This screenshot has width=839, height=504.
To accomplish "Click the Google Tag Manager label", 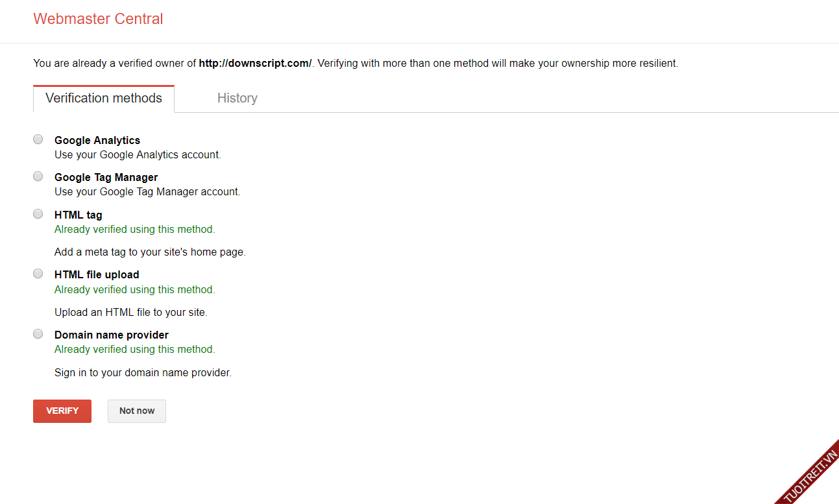I will point(106,177).
